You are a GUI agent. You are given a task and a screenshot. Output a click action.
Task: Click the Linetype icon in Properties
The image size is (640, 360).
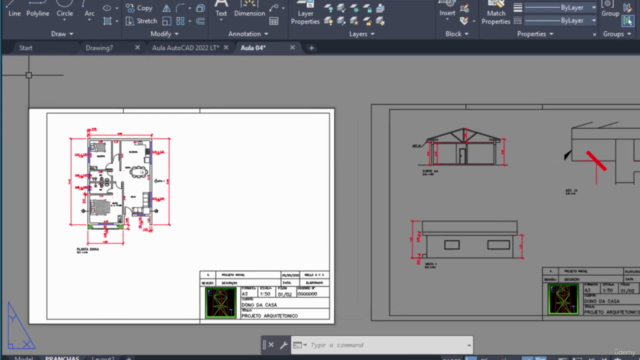pos(518,21)
